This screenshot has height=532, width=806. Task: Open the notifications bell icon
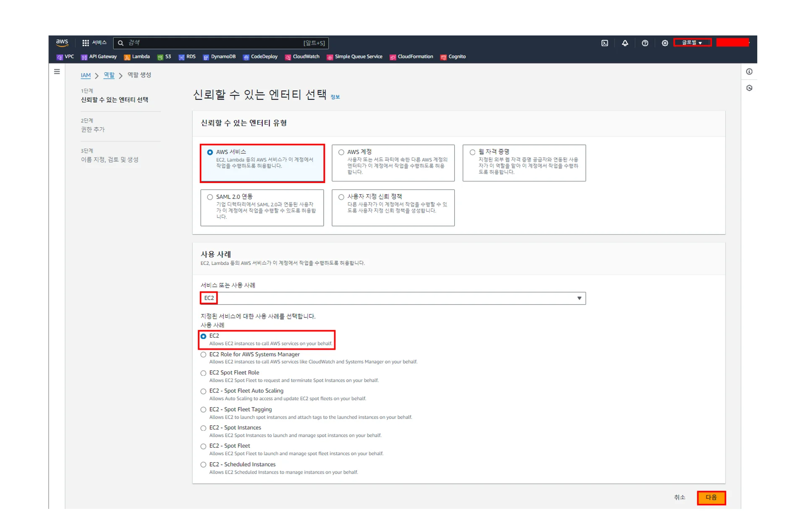coord(625,43)
